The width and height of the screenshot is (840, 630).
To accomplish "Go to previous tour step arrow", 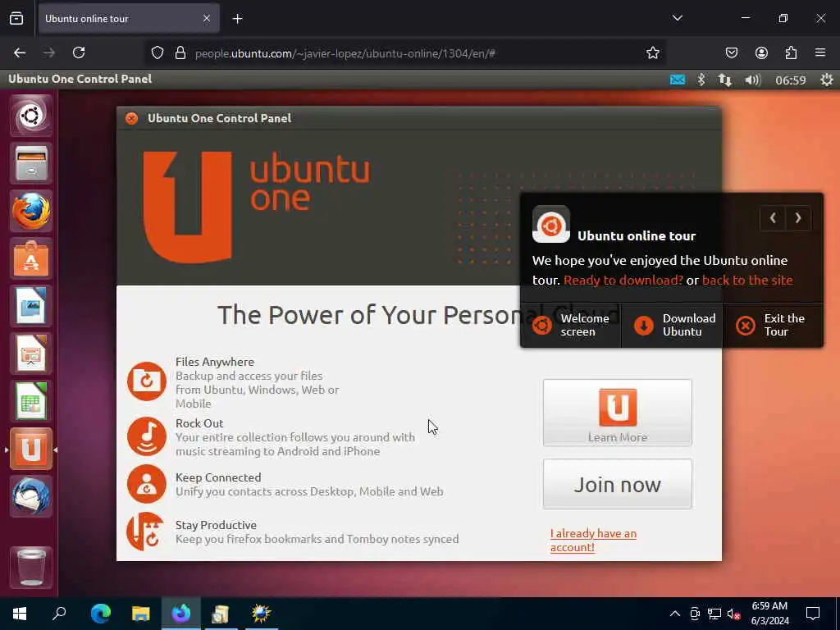I will [773, 218].
